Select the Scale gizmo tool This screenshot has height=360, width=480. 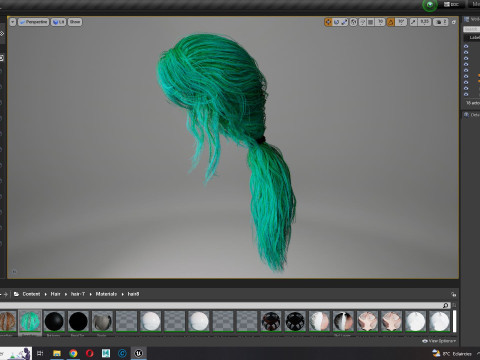coord(344,22)
